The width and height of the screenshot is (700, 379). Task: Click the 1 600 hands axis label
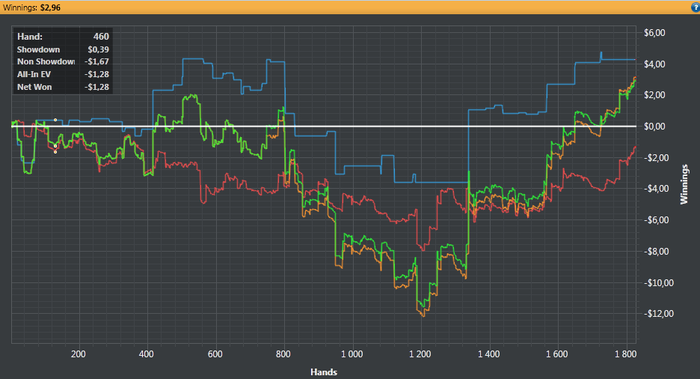pyautogui.click(x=557, y=354)
